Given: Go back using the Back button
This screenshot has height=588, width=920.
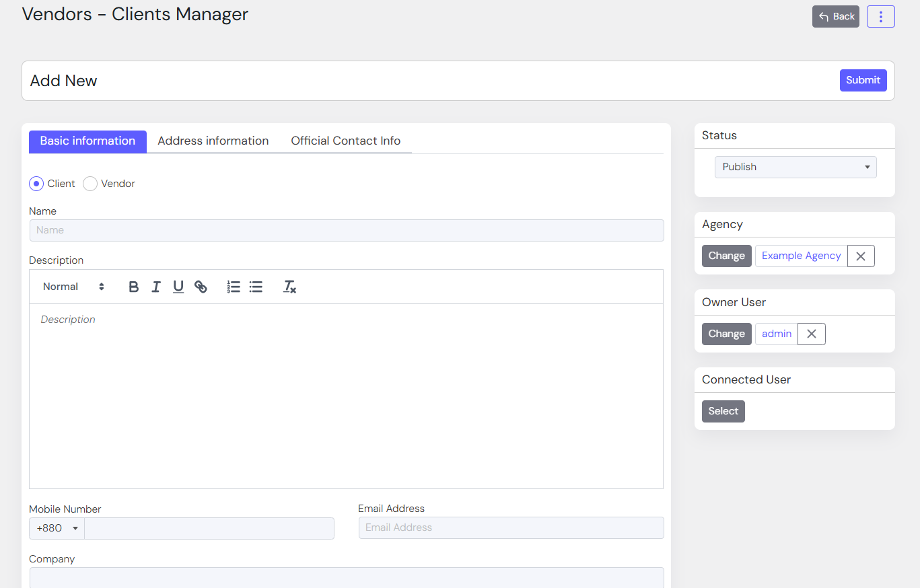Looking at the screenshot, I should (835, 17).
